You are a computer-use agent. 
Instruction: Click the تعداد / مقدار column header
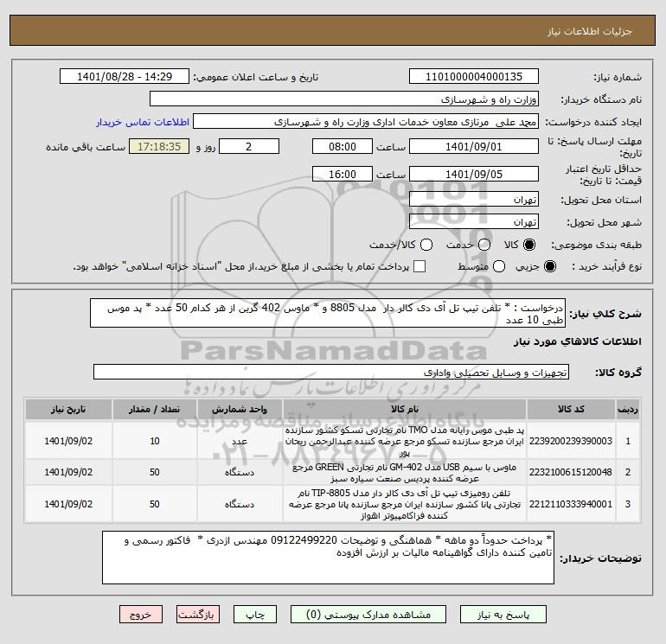[x=154, y=409]
